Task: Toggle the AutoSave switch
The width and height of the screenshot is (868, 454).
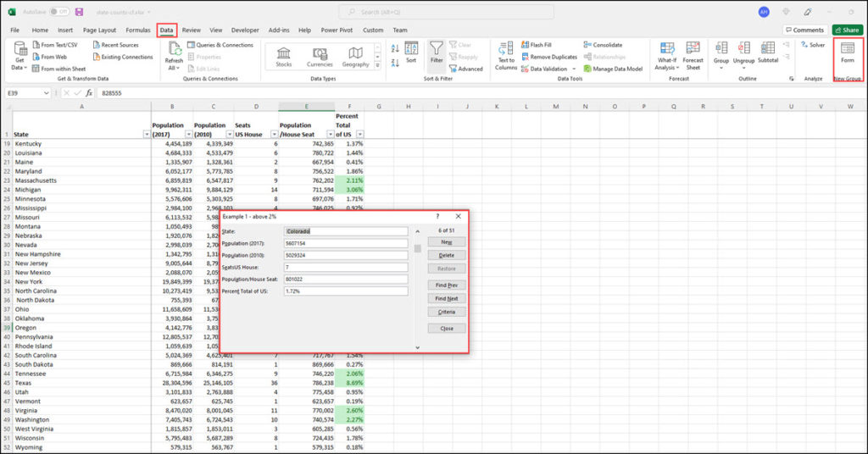Action: (58, 12)
